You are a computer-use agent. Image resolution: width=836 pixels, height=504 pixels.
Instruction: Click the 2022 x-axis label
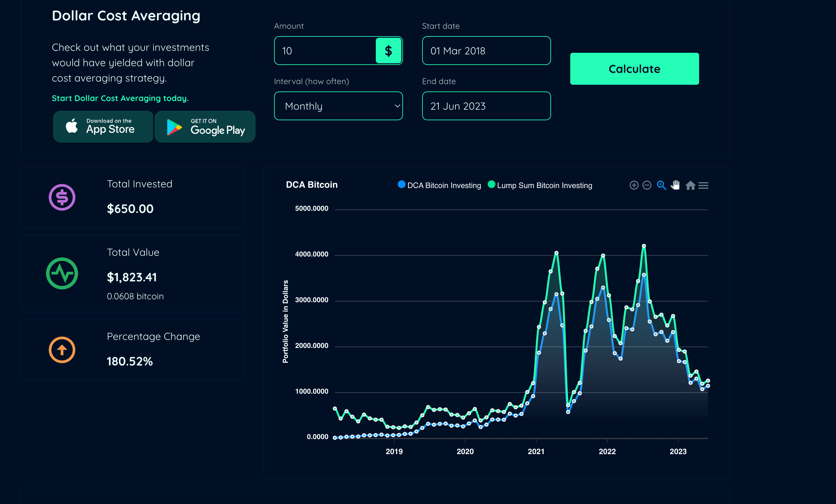click(x=607, y=452)
